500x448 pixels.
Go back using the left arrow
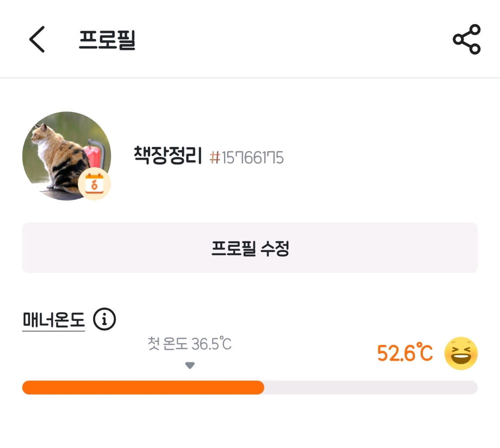[x=37, y=39]
